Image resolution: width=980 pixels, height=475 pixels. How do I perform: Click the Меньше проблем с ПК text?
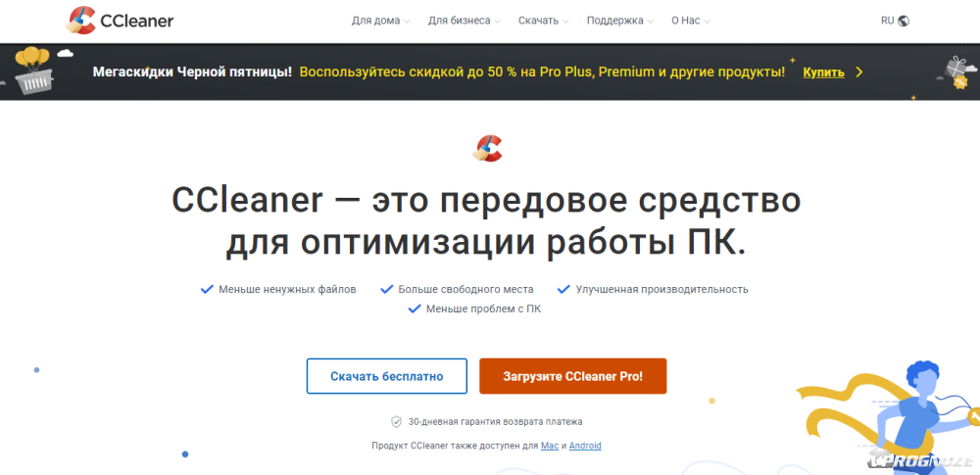(x=484, y=309)
